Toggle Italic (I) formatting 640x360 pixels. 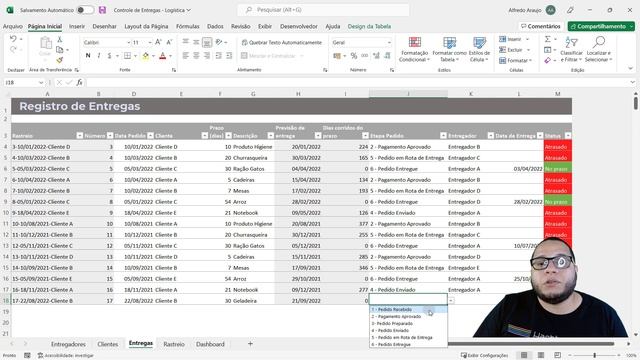coord(98,56)
